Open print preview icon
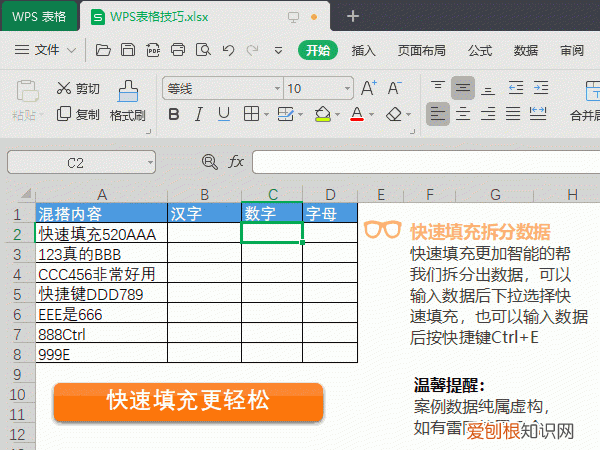Image resolution: width=600 pixels, height=450 pixels. tap(203, 50)
